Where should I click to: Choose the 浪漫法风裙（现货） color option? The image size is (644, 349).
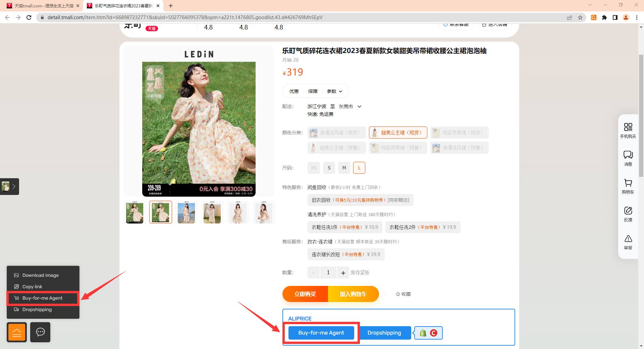click(336, 133)
